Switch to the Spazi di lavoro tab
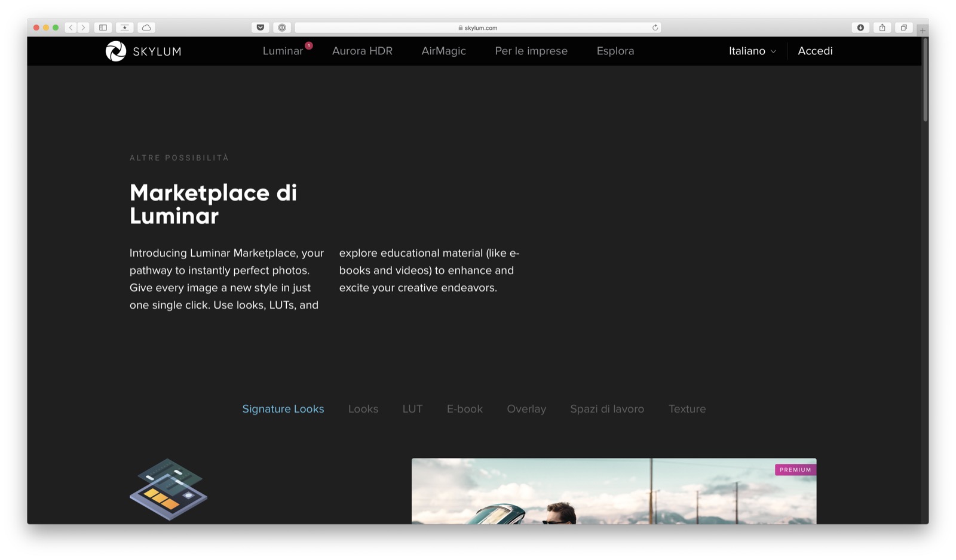 (607, 409)
